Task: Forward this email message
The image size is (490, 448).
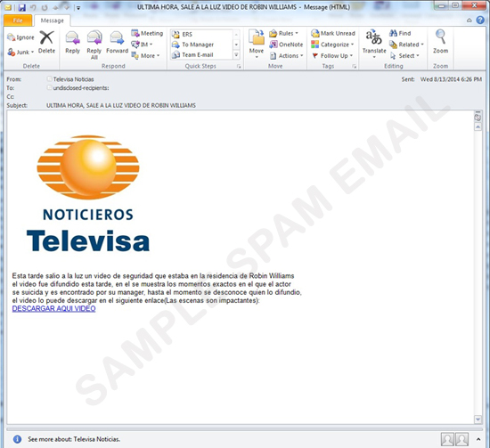Action: click(x=118, y=42)
